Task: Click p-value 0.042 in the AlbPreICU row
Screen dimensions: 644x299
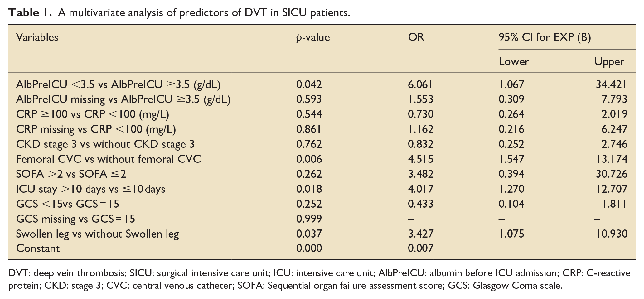Action: [309, 84]
